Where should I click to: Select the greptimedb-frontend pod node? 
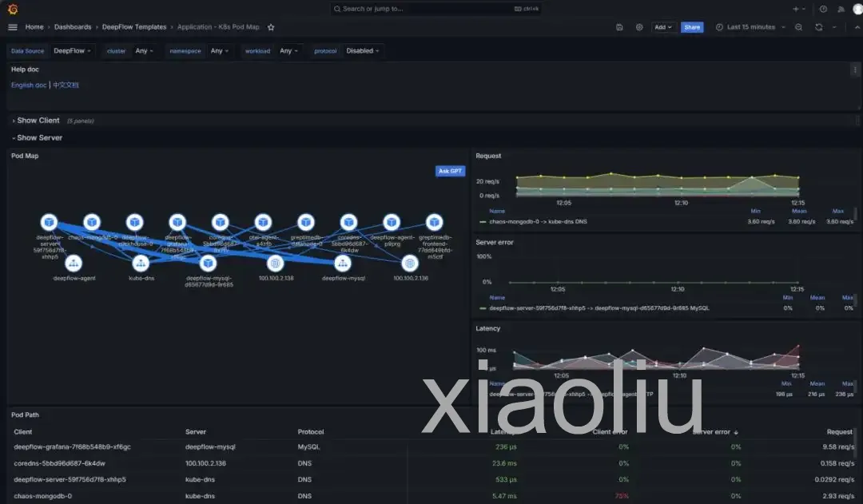pyautogui.click(x=434, y=222)
